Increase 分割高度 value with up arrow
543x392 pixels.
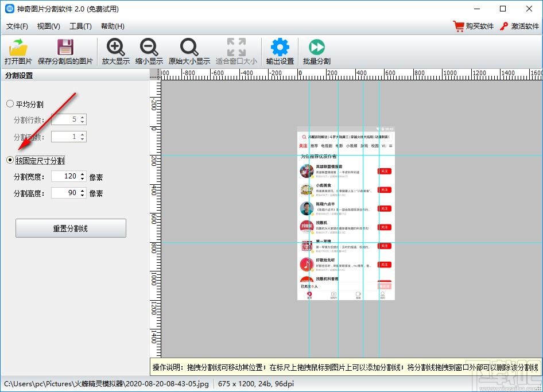coord(83,191)
